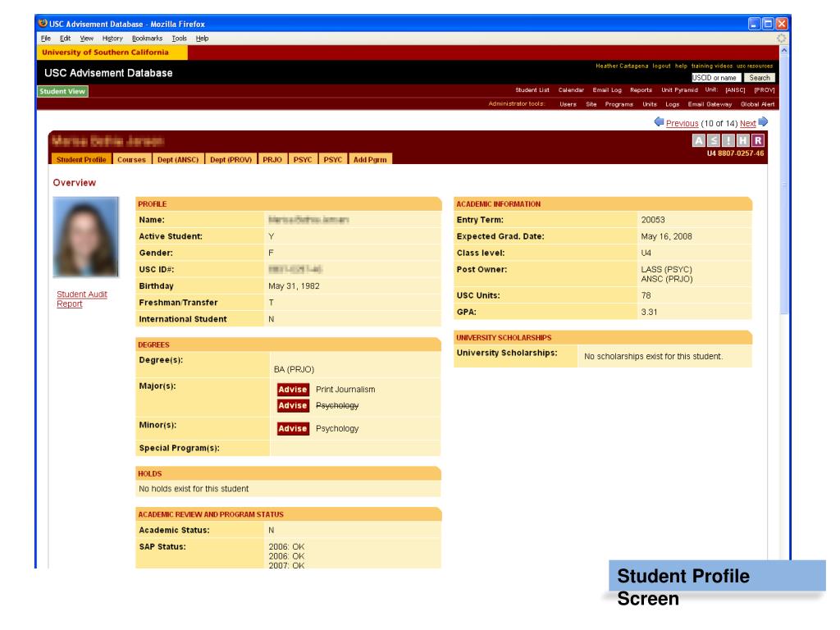Open the PRJO tab
The width and height of the screenshot is (840, 630).
pos(272,160)
